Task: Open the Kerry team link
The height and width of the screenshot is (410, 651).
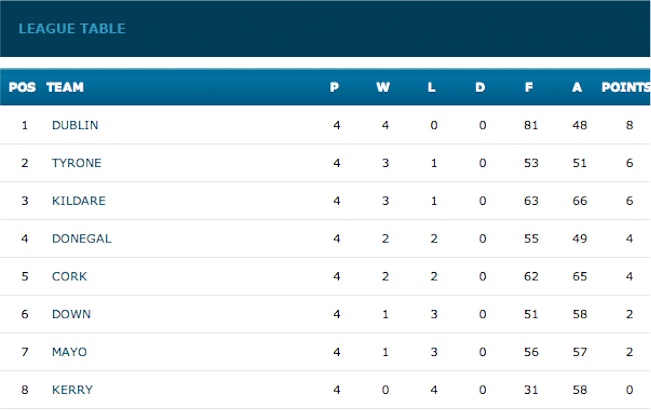Action: pos(73,389)
